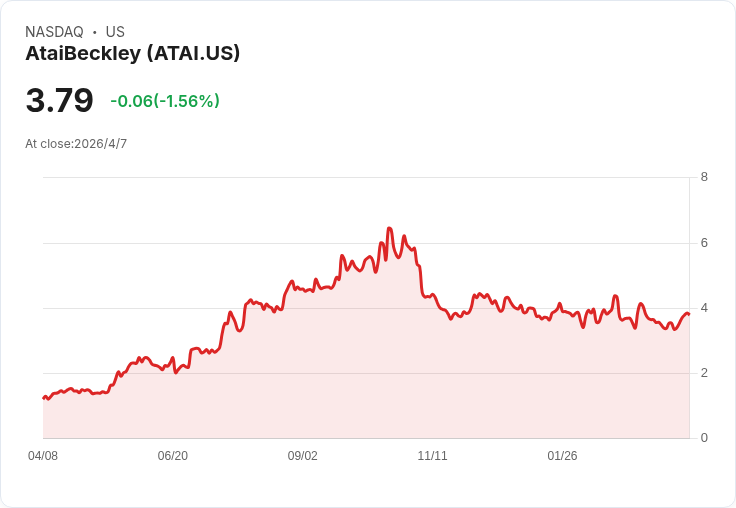The width and height of the screenshot is (736, 508).
Task: Click the US market label
Action: (115, 32)
